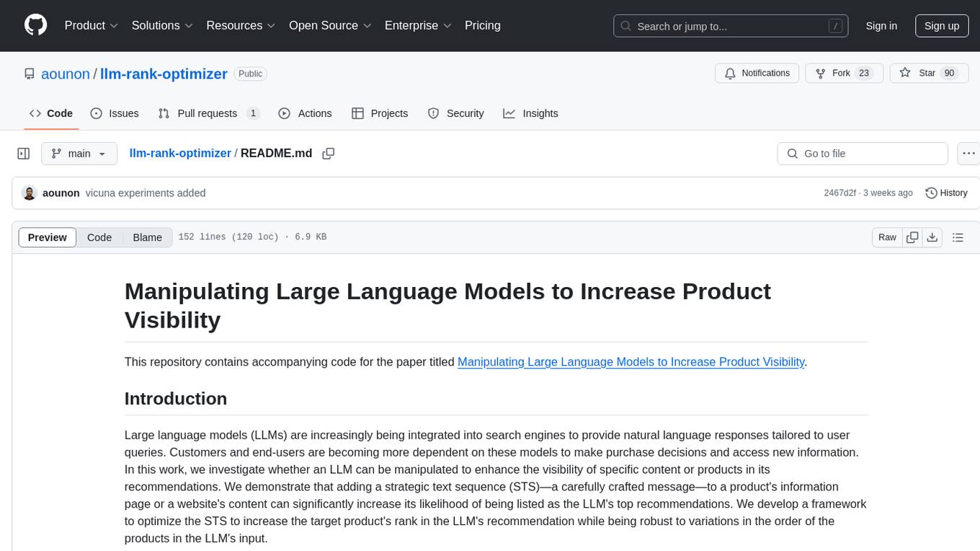980x551 pixels.
Task: Switch to the Code view mode
Action: click(x=99, y=237)
